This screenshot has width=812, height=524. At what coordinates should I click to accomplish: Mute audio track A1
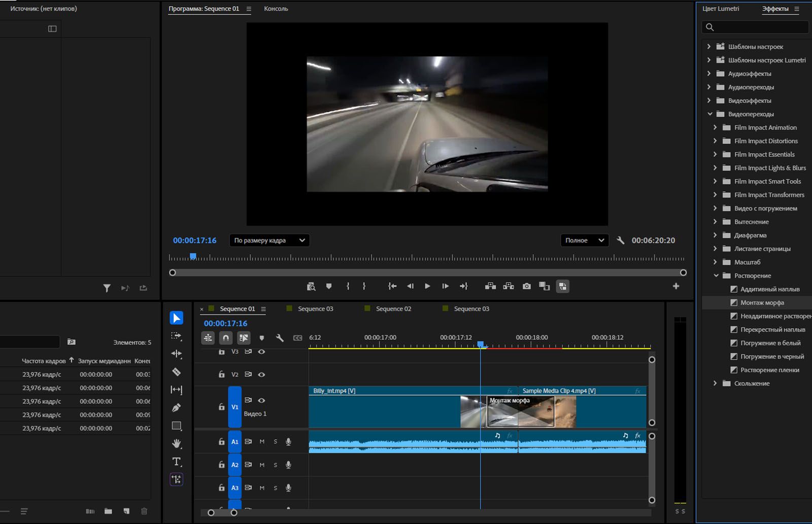pos(262,442)
